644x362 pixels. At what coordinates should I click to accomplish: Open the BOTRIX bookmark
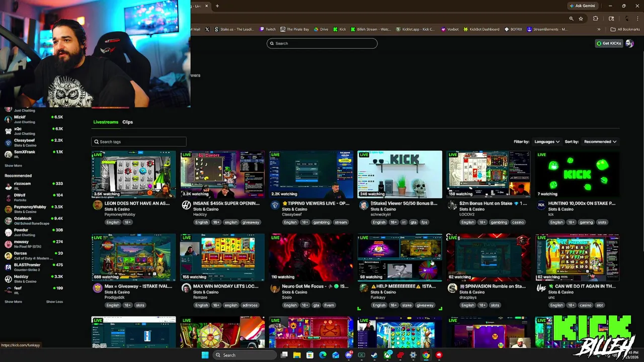(513, 29)
